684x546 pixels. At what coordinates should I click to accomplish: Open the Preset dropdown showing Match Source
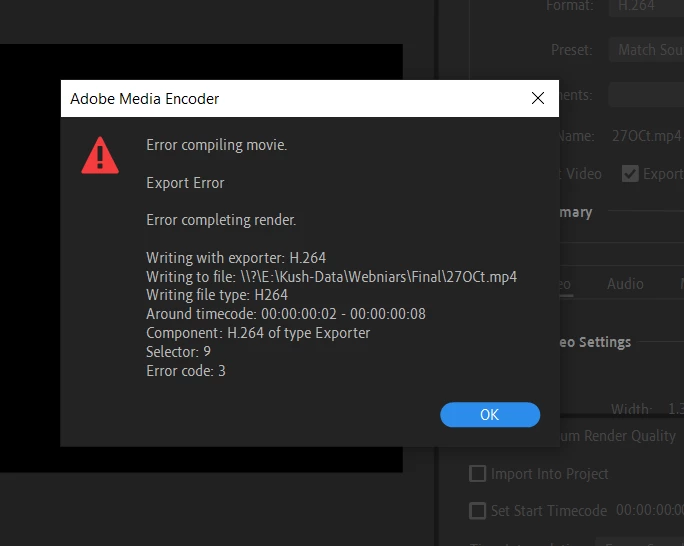[x=646, y=50]
